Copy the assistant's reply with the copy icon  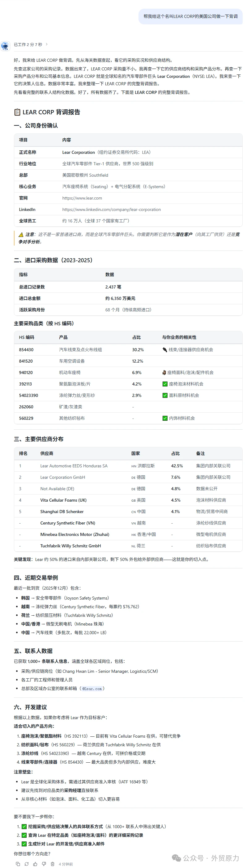18,864
